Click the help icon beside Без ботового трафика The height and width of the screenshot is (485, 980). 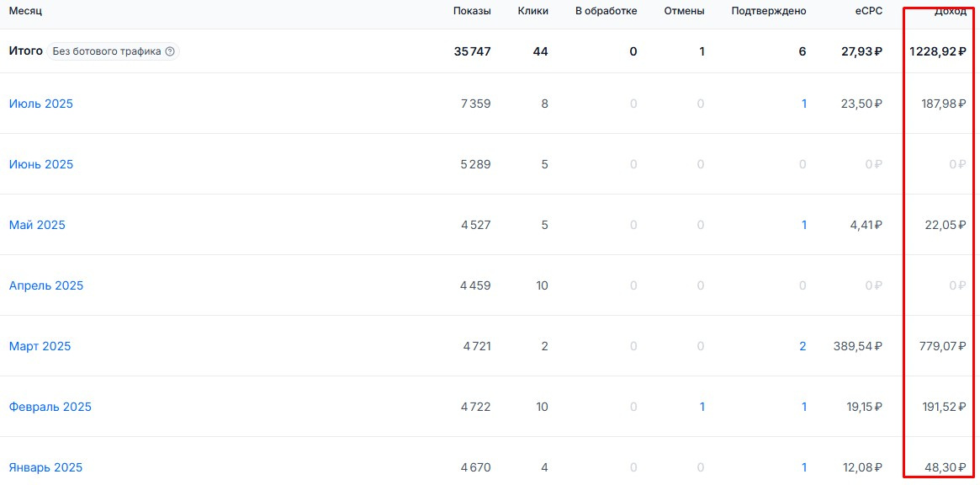(170, 51)
